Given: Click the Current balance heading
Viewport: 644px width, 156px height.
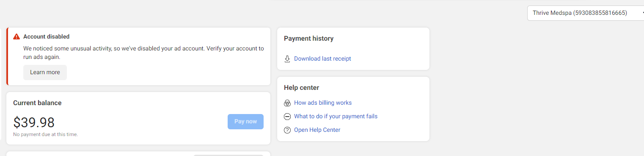Looking at the screenshot, I should 37,103.
